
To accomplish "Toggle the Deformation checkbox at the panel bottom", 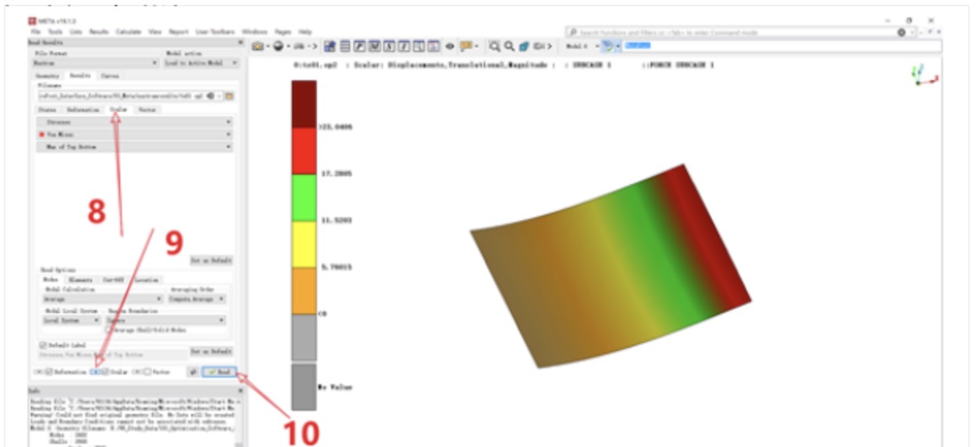I will coord(49,371).
